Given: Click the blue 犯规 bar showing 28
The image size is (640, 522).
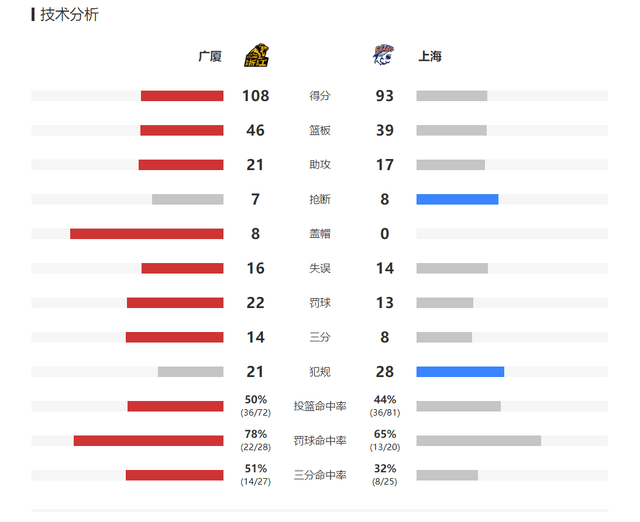Looking at the screenshot, I should (x=460, y=372).
